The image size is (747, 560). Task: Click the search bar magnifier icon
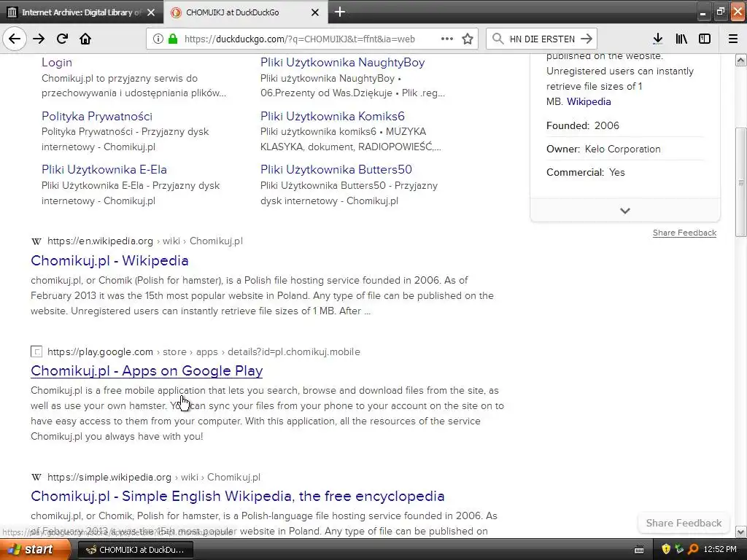[x=498, y=39]
